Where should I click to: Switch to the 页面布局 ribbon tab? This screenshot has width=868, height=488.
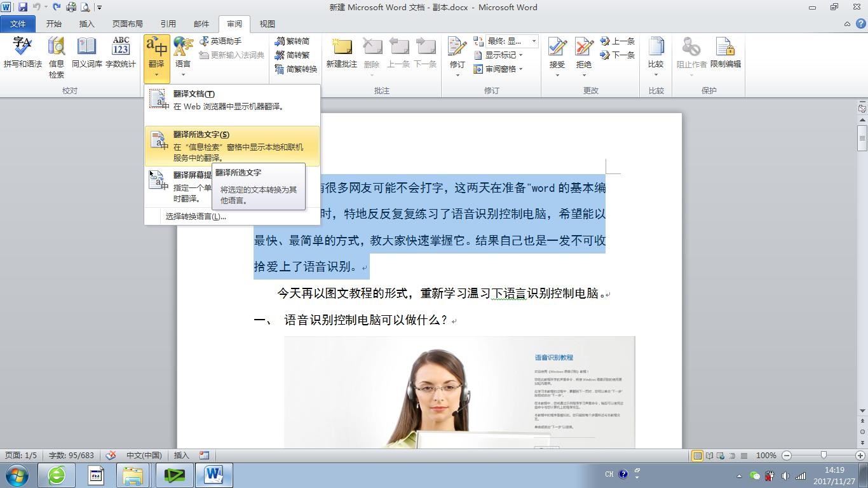[127, 24]
